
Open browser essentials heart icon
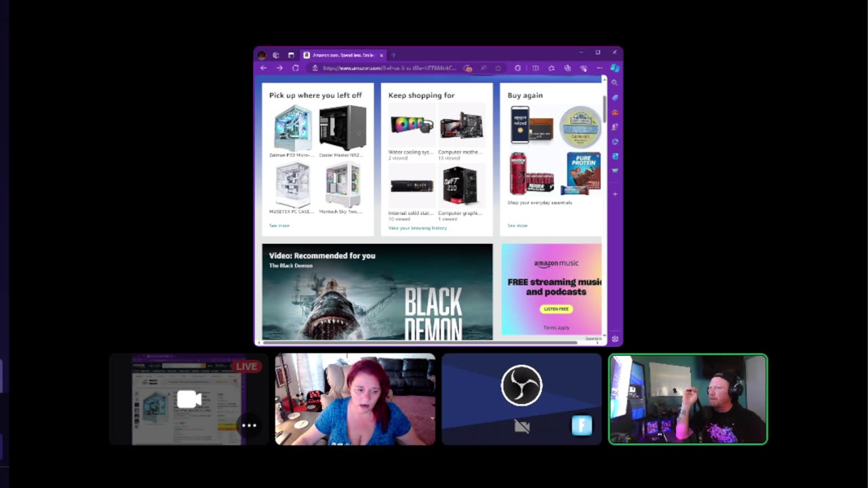pyautogui.click(x=583, y=68)
